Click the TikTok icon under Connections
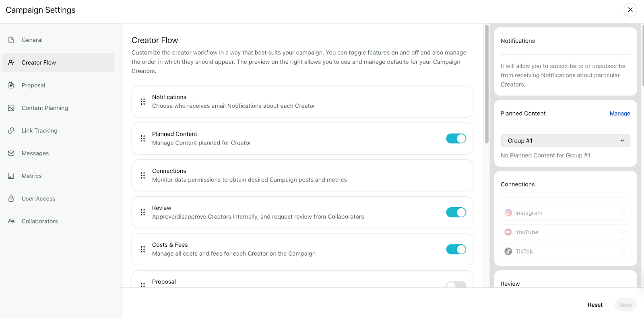 508,251
